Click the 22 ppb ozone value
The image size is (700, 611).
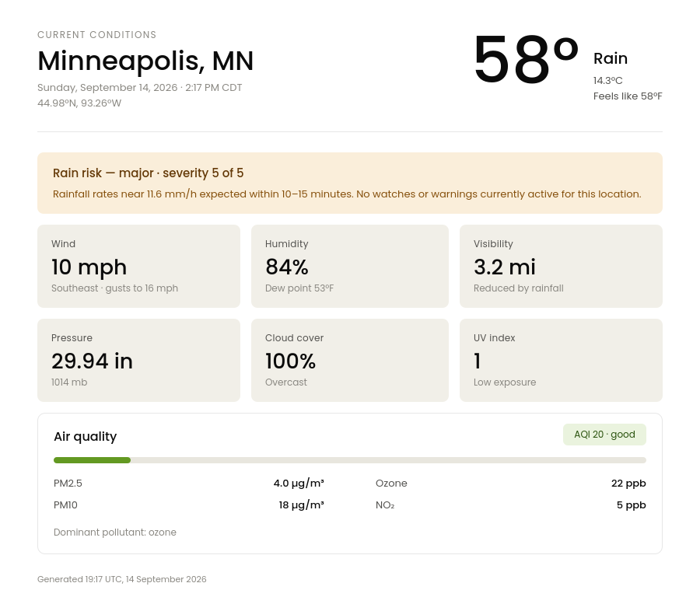click(628, 484)
